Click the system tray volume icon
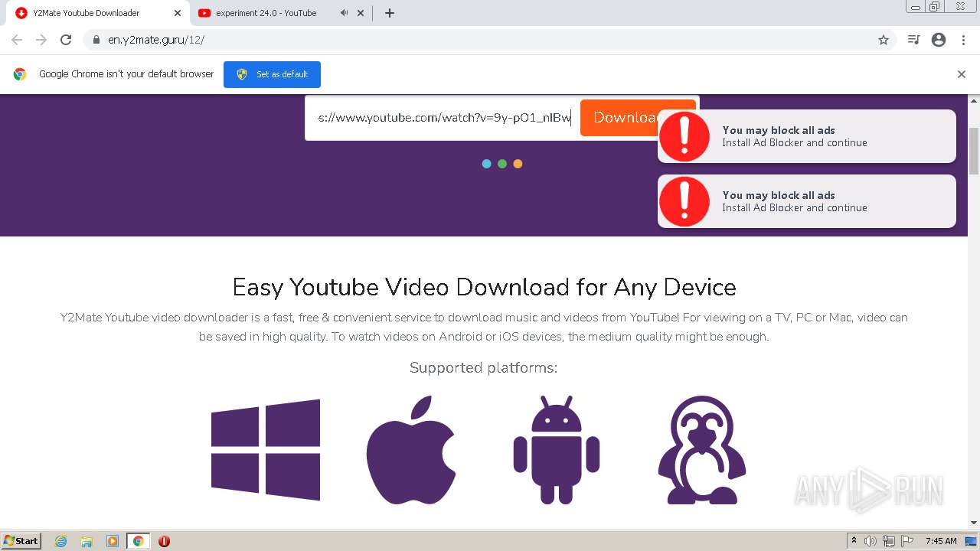The image size is (980, 551). point(871,541)
